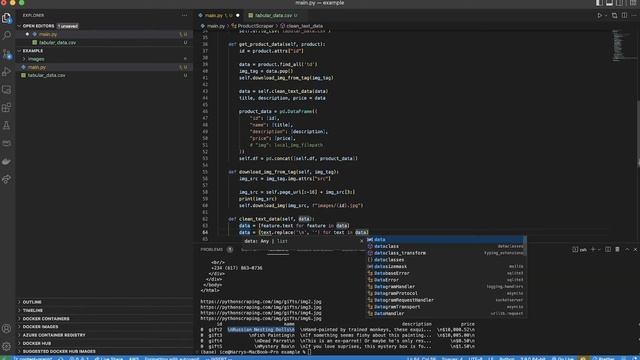Screen dimensions: 640x360
Task: Split the editor to the right
Action: tap(624, 16)
